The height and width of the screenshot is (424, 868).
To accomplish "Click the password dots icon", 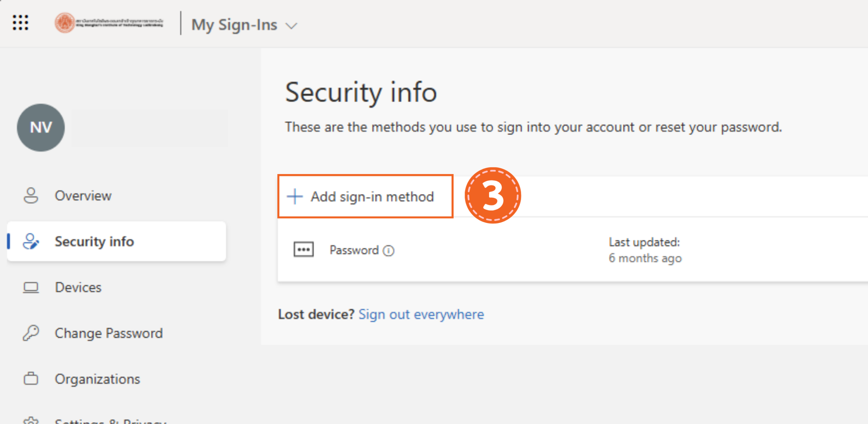I will 303,250.
